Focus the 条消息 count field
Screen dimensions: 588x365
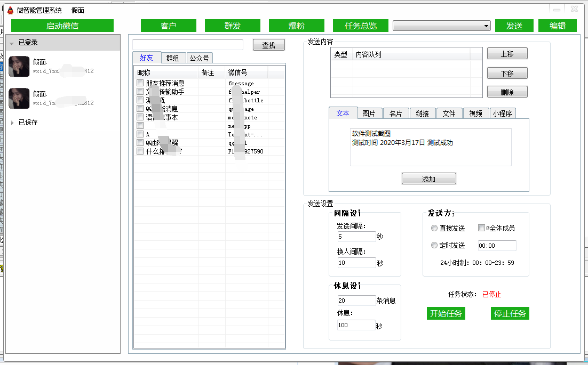pyautogui.click(x=356, y=300)
